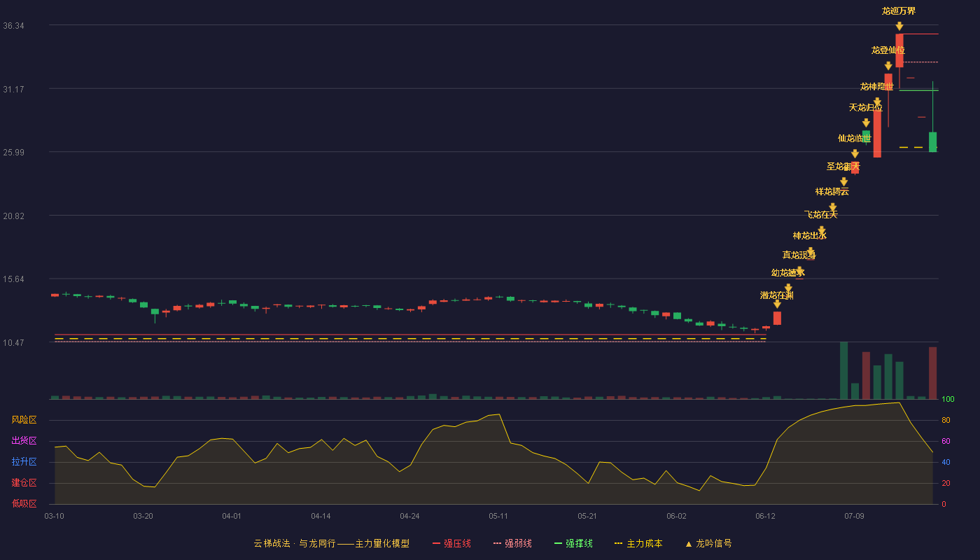
Task: Click the tallest green volume bar
Action: click(x=843, y=370)
